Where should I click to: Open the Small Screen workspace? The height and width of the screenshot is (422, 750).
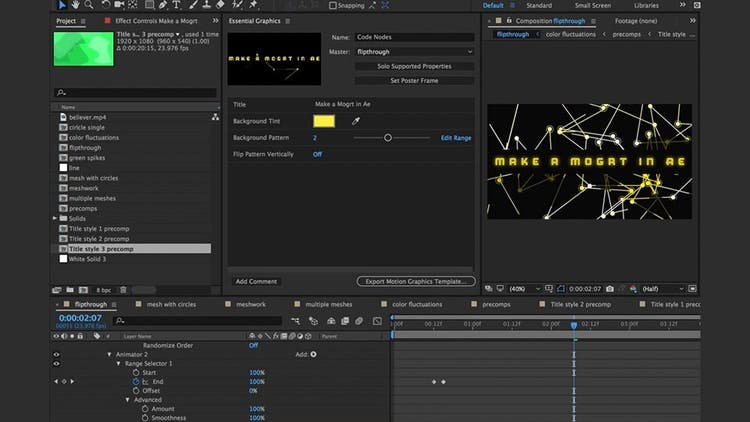pos(592,6)
